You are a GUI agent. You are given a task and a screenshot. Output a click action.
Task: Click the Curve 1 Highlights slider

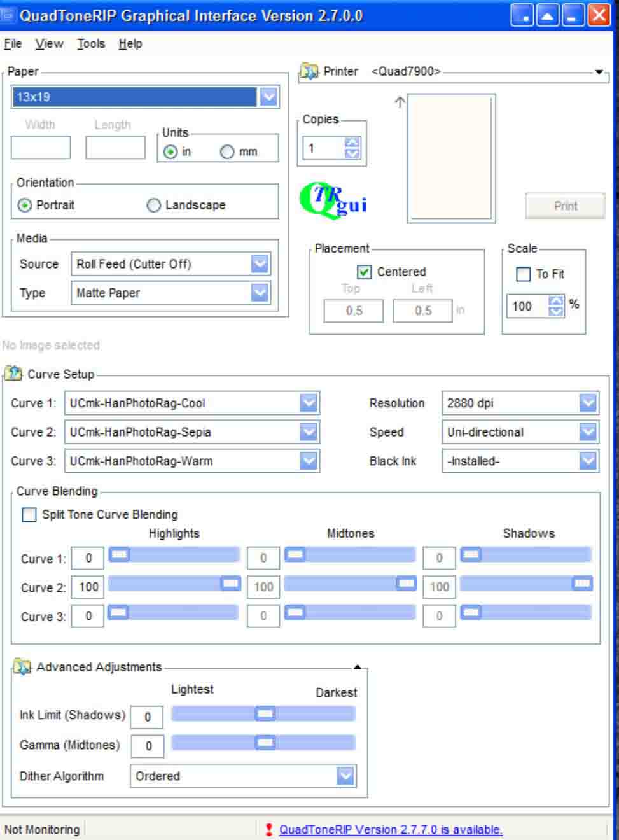pyautogui.click(x=174, y=555)
